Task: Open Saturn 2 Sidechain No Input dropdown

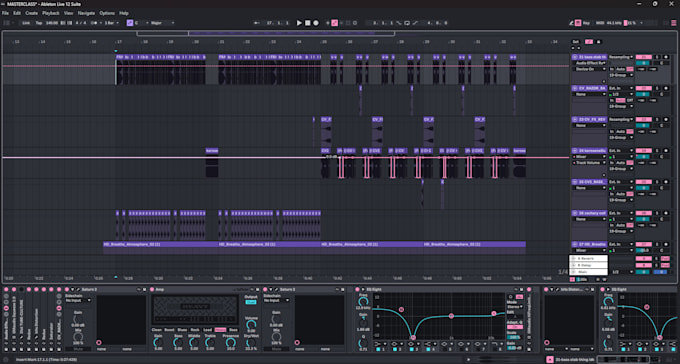Action: (x=78, y=300)
